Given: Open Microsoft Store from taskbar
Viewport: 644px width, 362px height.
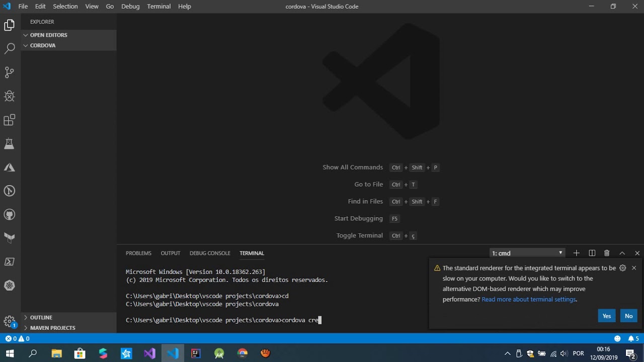Looking at the screenshot, I should [79, 353].
